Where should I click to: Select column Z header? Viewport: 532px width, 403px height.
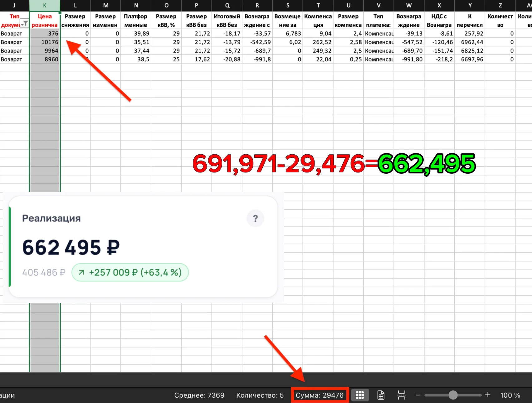pyautogui.click(x=500, y=5)
